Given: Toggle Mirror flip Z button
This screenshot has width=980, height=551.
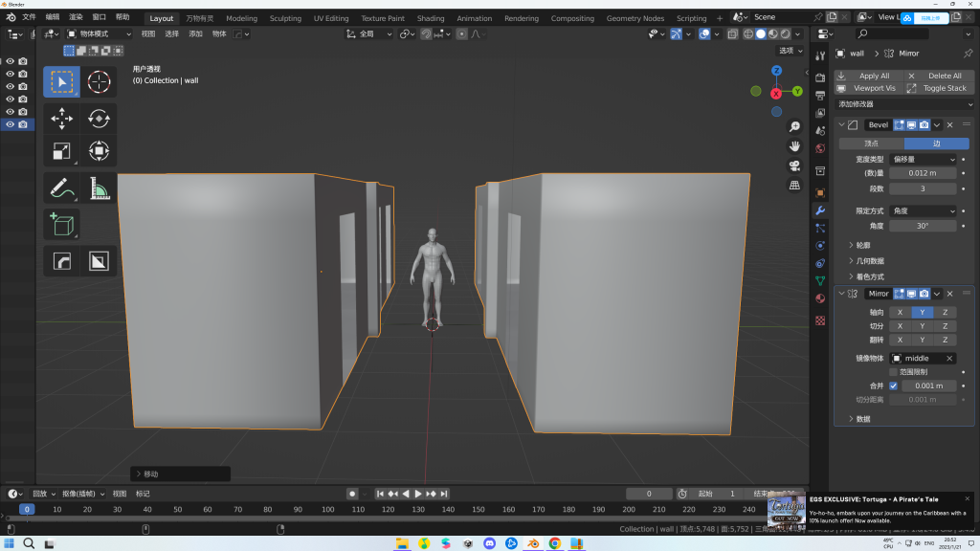Looking at the screenshot, I should [x=945, y=340].
